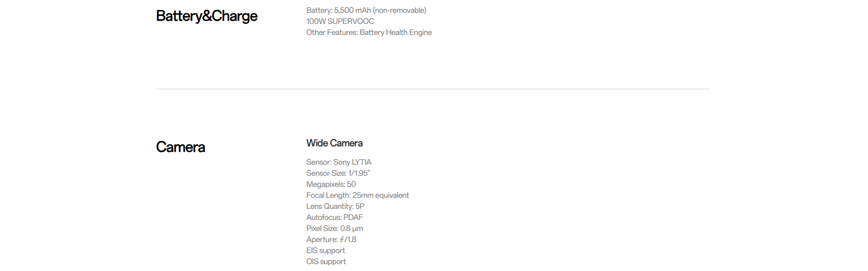This screenshot has width=868, height=271.
Task: Click the Sensor Size 1/1.95" line
Action: (x=338, y=173)
